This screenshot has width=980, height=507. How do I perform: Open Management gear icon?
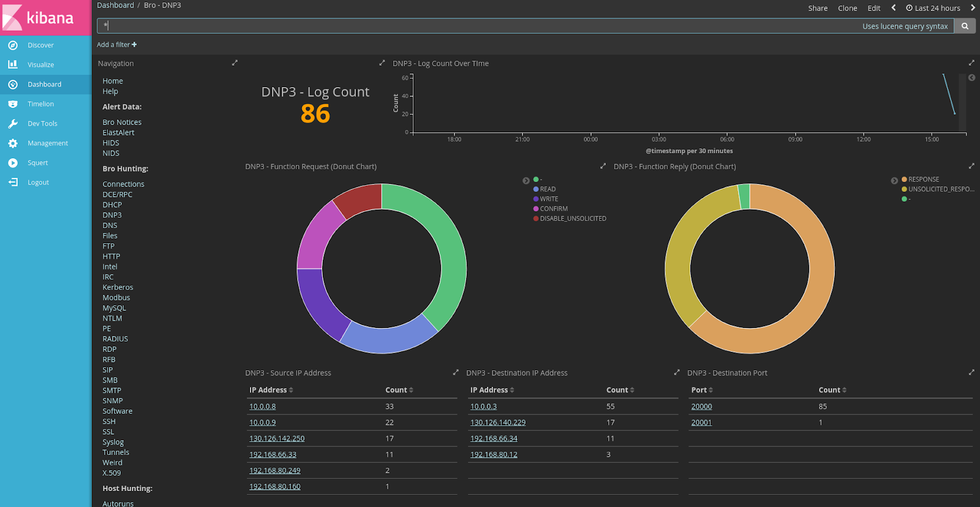click(x=13, y=143)
